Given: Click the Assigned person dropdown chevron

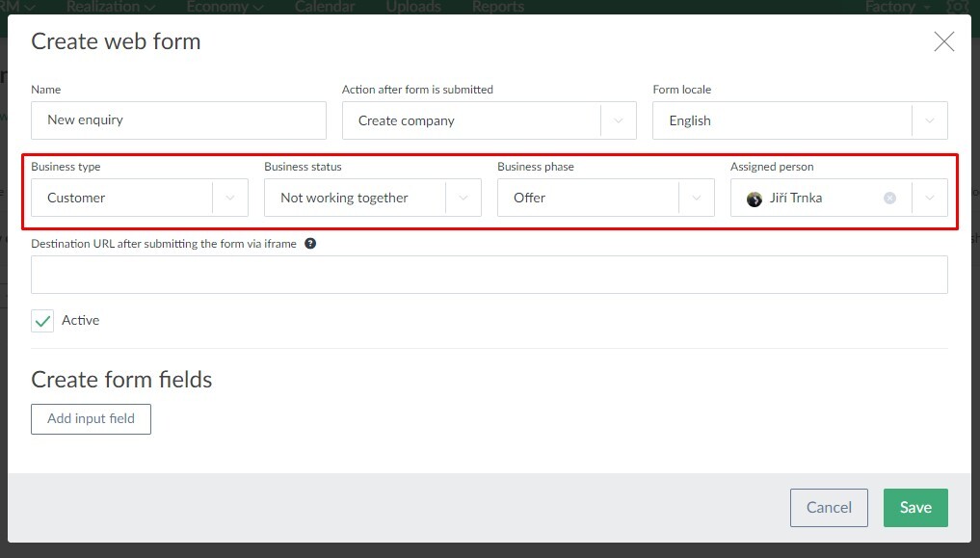Looking at the screenshot, I should pos(929,198).
